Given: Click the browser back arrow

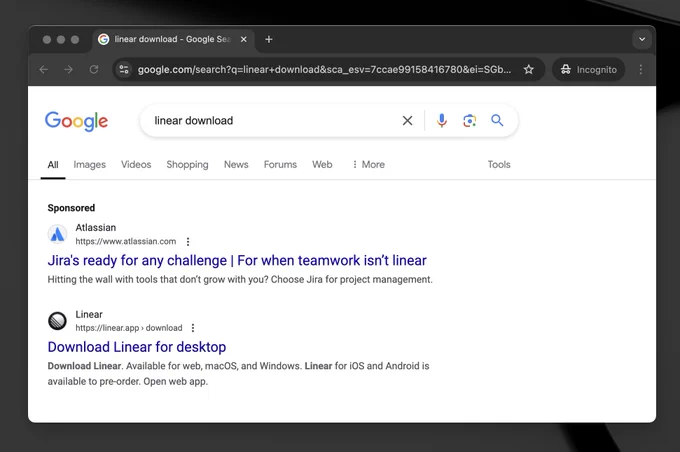Looking at the screenshot, I should click(x=43, y=69).
